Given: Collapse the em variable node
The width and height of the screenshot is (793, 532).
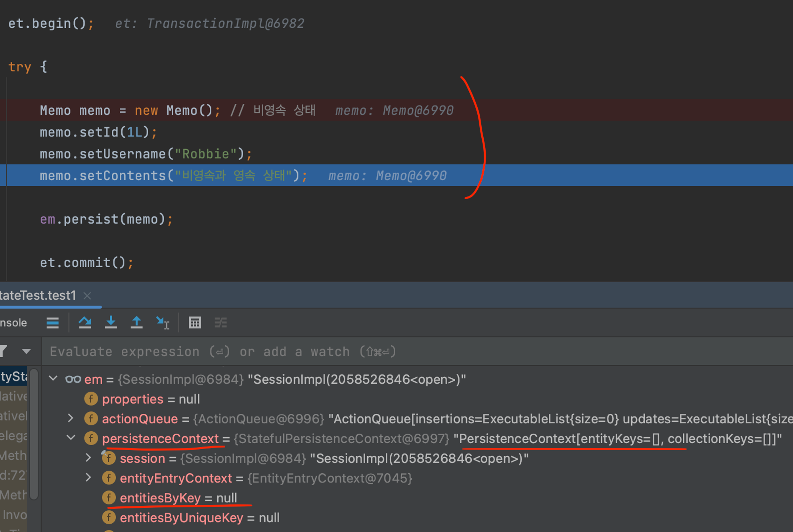Looking at the screenshot, I should tap(54, 379).
